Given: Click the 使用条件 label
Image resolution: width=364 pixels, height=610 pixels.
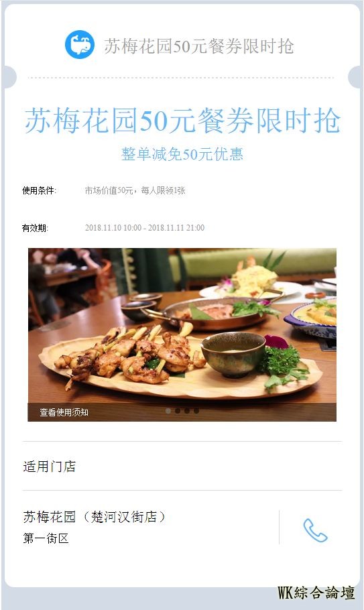Looking at the screenshot, I should coord(39,190).
